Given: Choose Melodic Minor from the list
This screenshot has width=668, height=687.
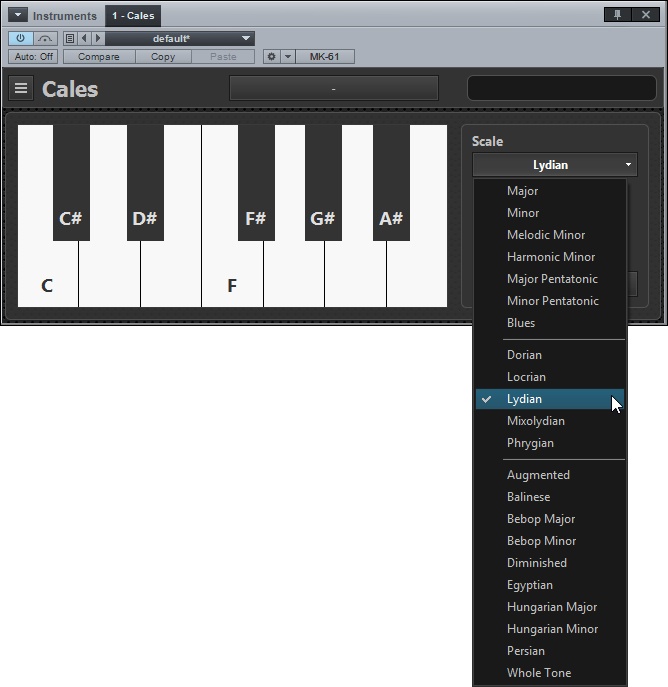Looking at the screenshot, I should click(x=550, y=235).
